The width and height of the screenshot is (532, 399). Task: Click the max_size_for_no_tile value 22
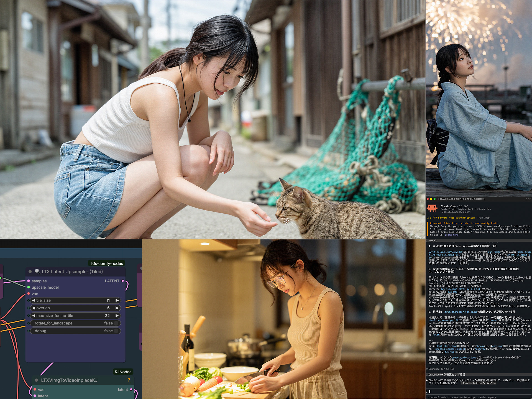tap(107, 316)
